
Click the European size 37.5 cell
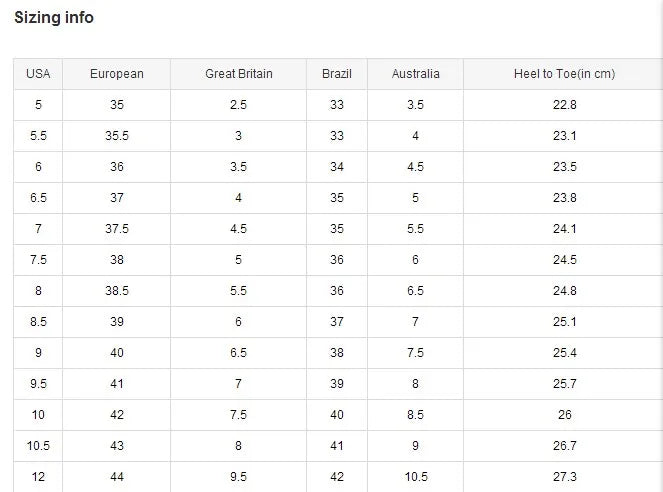pos(117,229)
